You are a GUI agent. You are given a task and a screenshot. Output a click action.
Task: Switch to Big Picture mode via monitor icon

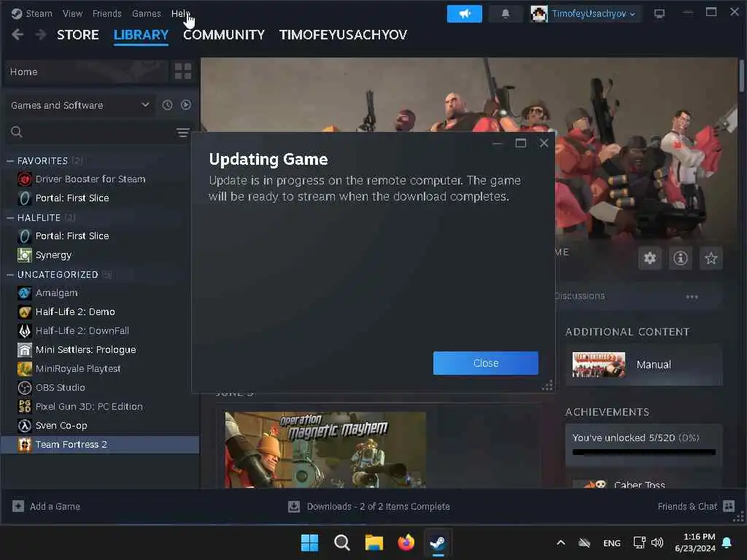tap(659, 14)
